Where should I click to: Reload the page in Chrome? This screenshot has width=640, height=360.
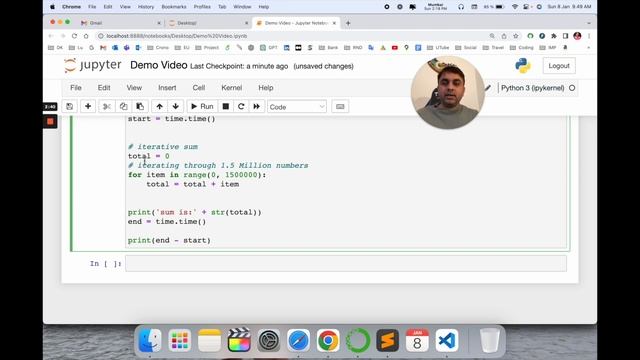point(74,36)
